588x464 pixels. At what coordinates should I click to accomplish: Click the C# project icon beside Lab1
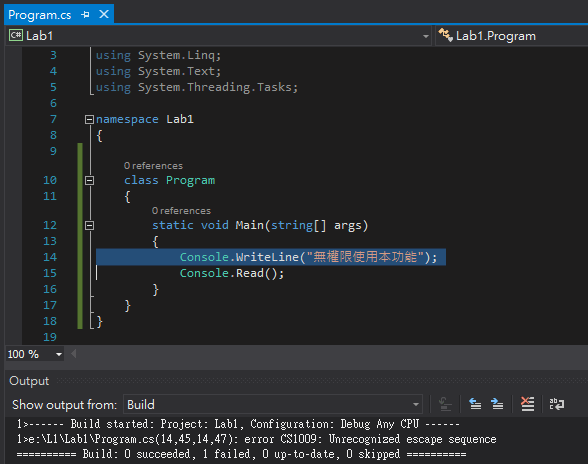(16, 35)
